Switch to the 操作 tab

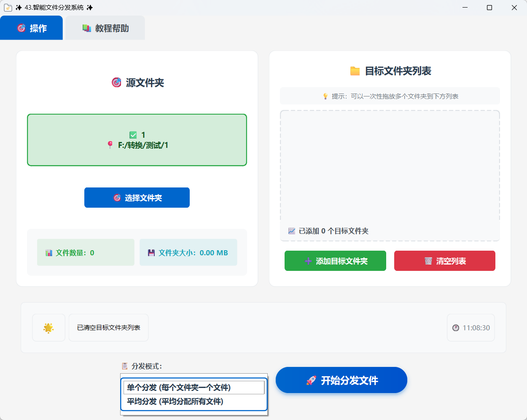[32, 28]
